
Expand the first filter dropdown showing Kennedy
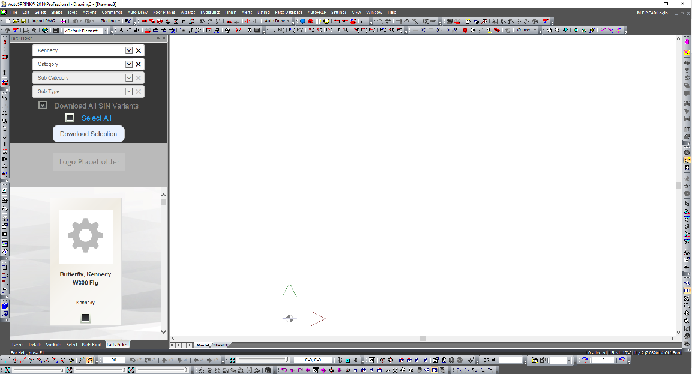[128, 50]
